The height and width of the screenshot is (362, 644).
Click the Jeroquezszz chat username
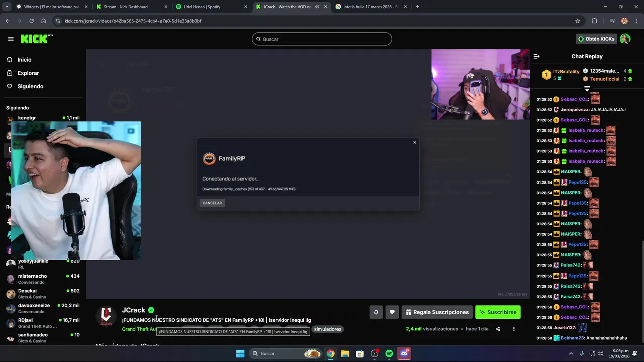click(x=575, y=109)
